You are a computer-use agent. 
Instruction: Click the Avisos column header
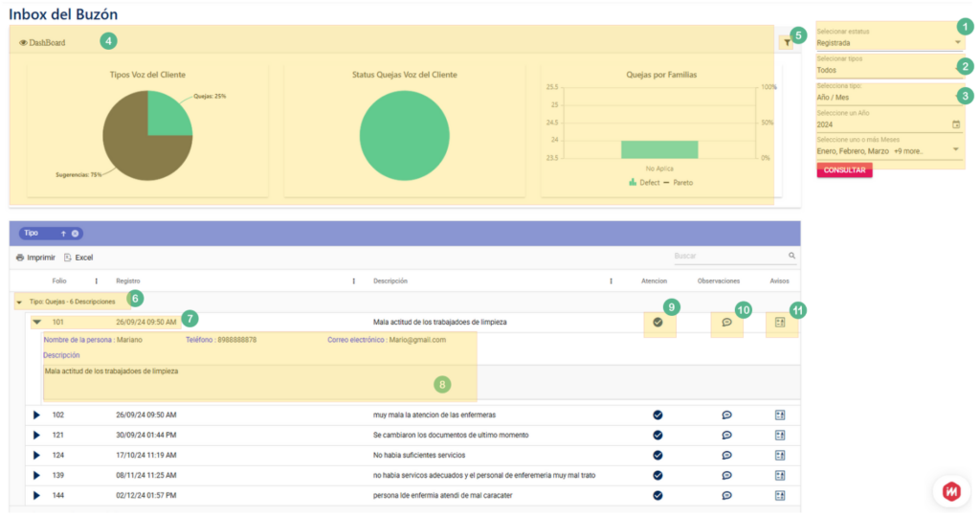(779, 281)
